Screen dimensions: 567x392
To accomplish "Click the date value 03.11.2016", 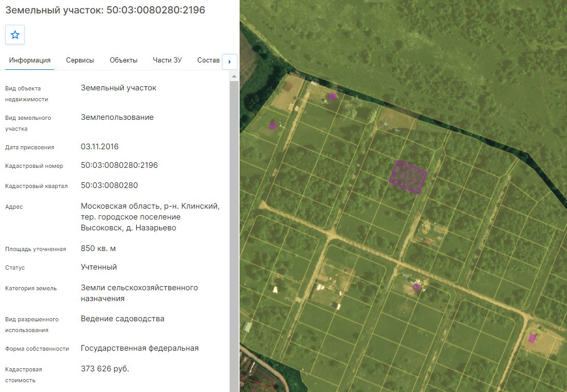I will point(100,147).
